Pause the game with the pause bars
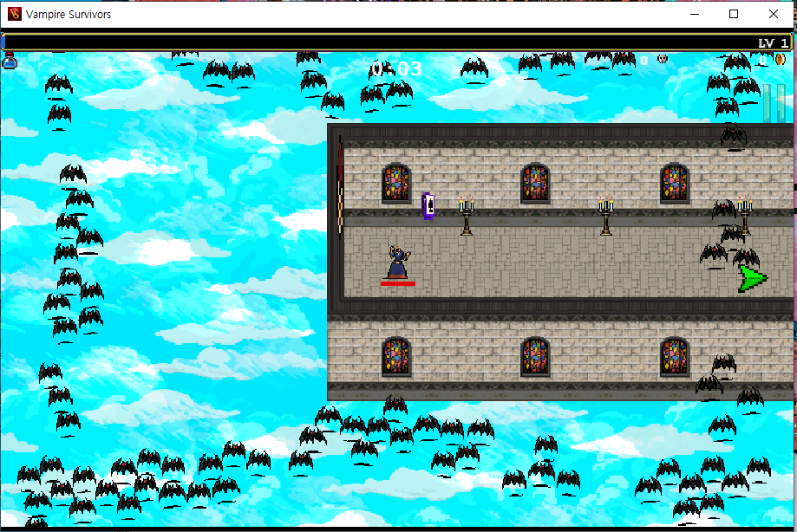The height and width of the screenshot is (532, 797). point(774,103)
